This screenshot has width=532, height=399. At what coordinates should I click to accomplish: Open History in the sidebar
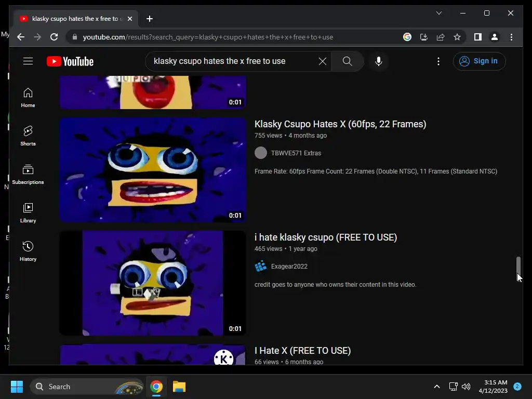[x=28, y=251]
